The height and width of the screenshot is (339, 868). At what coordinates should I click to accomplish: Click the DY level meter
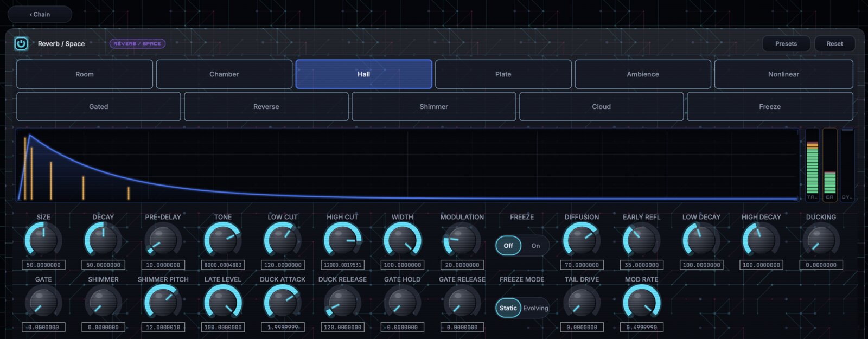[847, 165]
